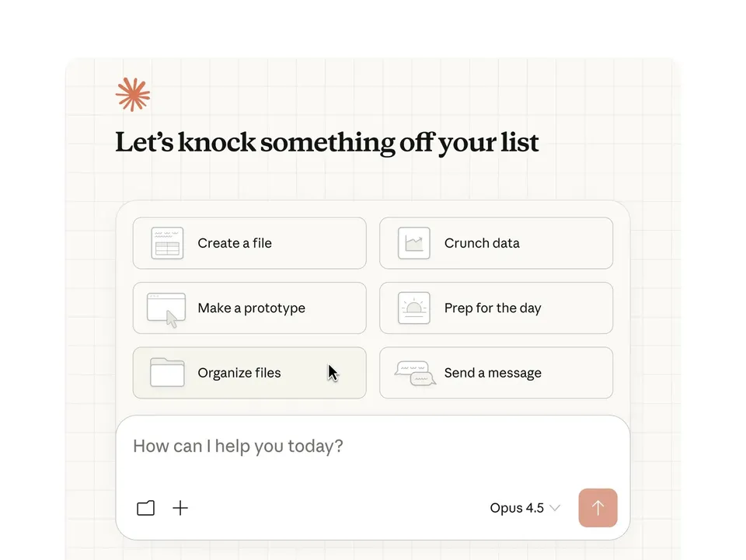Open the file attachment folder icon

click(x=145, y=508)
